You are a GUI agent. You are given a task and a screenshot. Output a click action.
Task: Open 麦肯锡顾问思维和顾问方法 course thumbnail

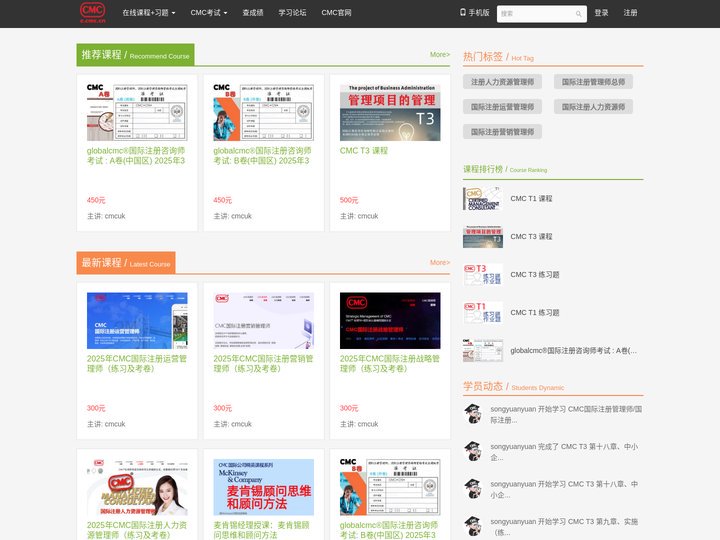click(x=264, y=487)
